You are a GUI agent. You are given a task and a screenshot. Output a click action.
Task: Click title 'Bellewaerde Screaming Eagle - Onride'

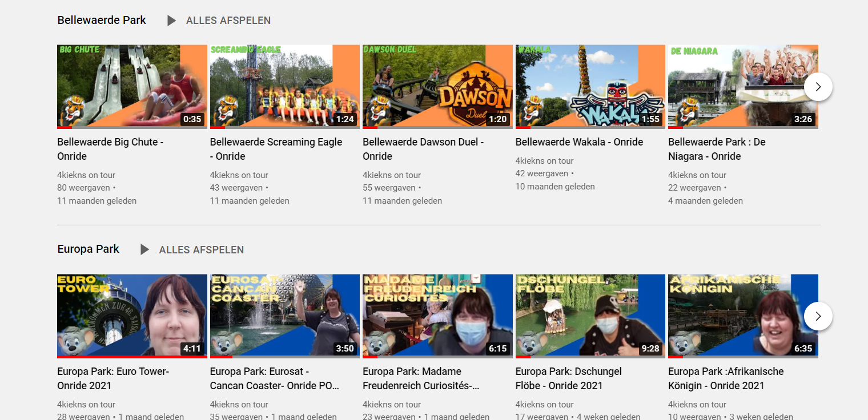pyautogui.click(x=276, y=149)
